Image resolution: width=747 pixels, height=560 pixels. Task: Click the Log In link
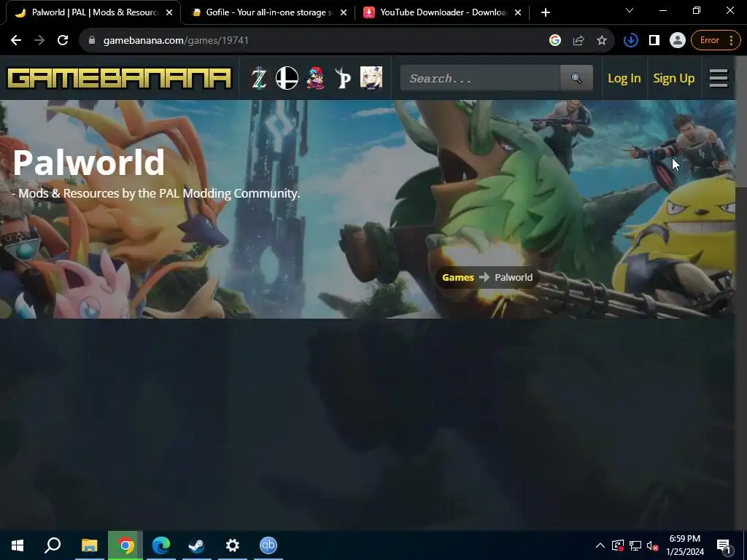pyautogui.click(x=624, y=78)
